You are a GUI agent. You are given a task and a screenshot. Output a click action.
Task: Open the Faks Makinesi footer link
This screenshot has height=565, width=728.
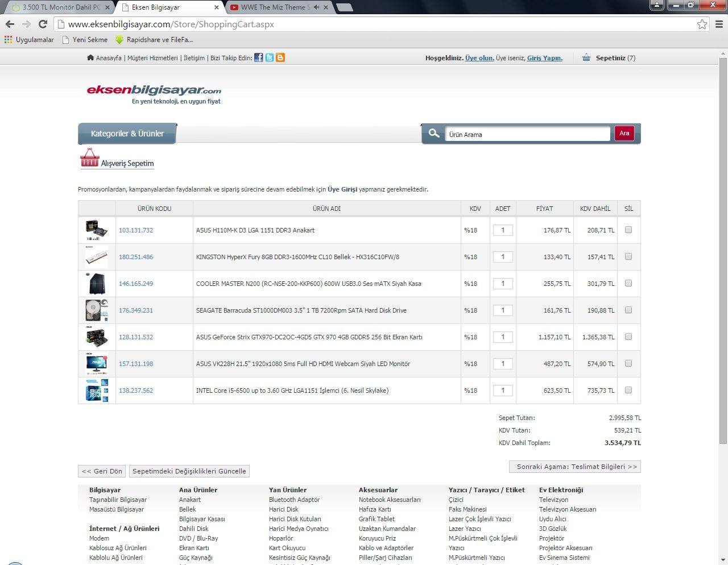(468, 509)
